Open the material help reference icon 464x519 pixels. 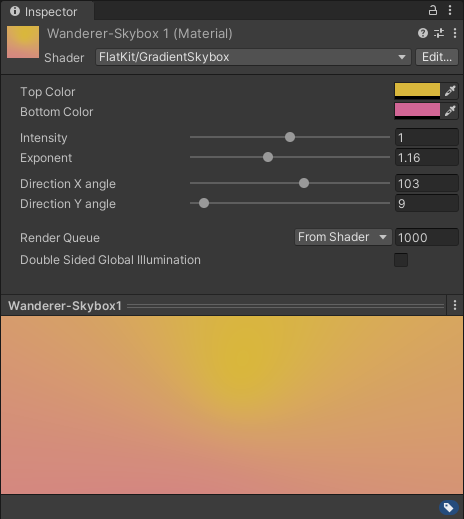(423, 33)
